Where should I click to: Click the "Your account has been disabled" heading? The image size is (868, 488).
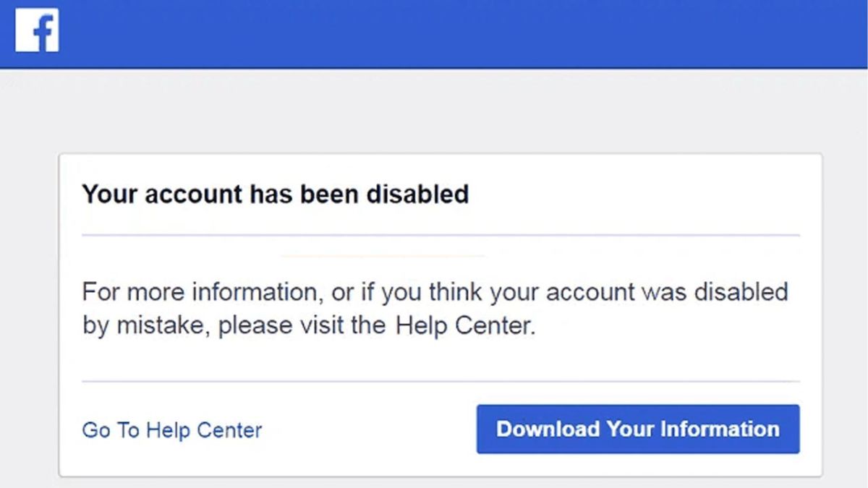click(x=275, y=194)
